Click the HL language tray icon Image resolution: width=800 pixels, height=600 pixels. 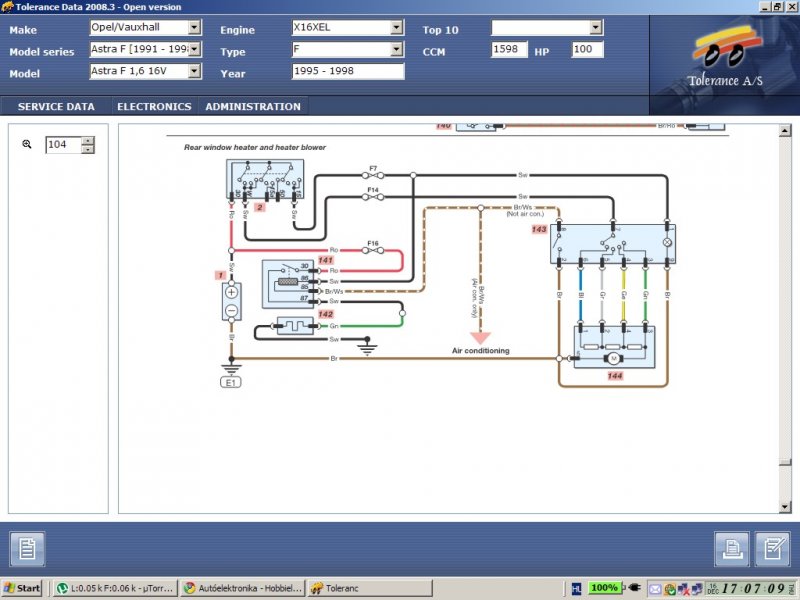577,589
